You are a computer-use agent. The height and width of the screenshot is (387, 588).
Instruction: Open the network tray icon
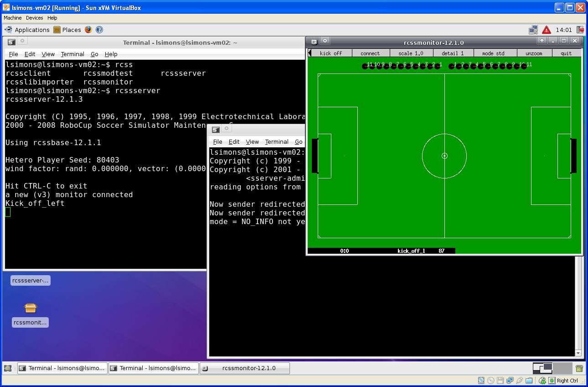pyautogui.click(x=533, y=30)
